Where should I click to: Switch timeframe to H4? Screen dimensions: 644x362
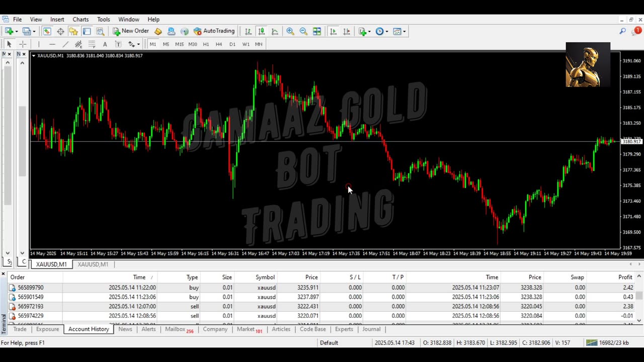coord(219,44)
